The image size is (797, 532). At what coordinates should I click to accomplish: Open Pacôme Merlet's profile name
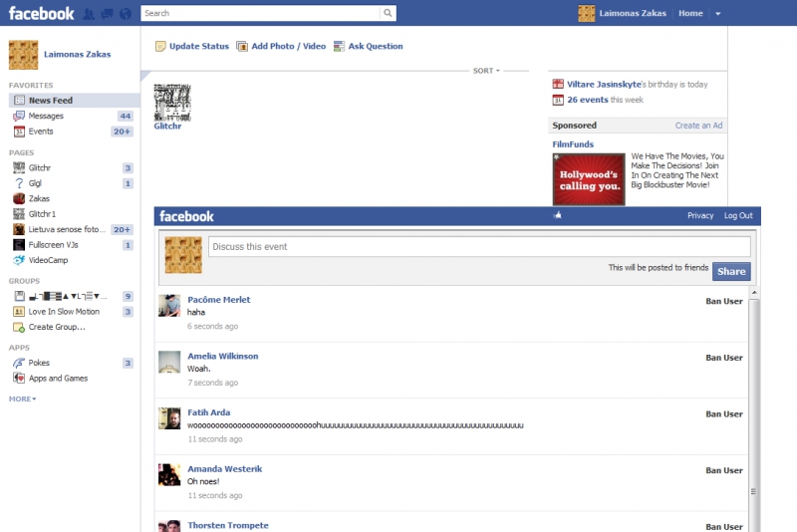pyautogui.click(x=218, y=300)
